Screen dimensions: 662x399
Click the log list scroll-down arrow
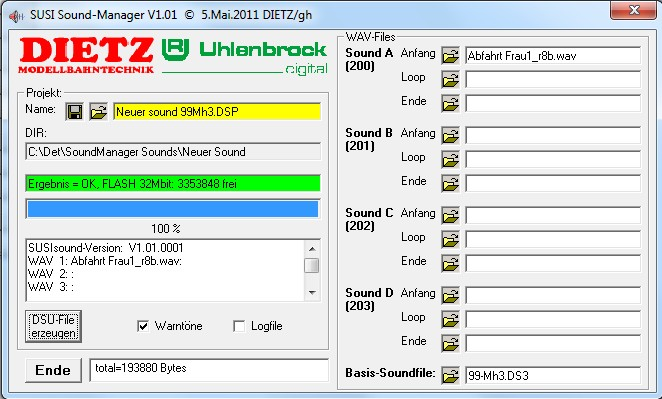pos(312,293)
